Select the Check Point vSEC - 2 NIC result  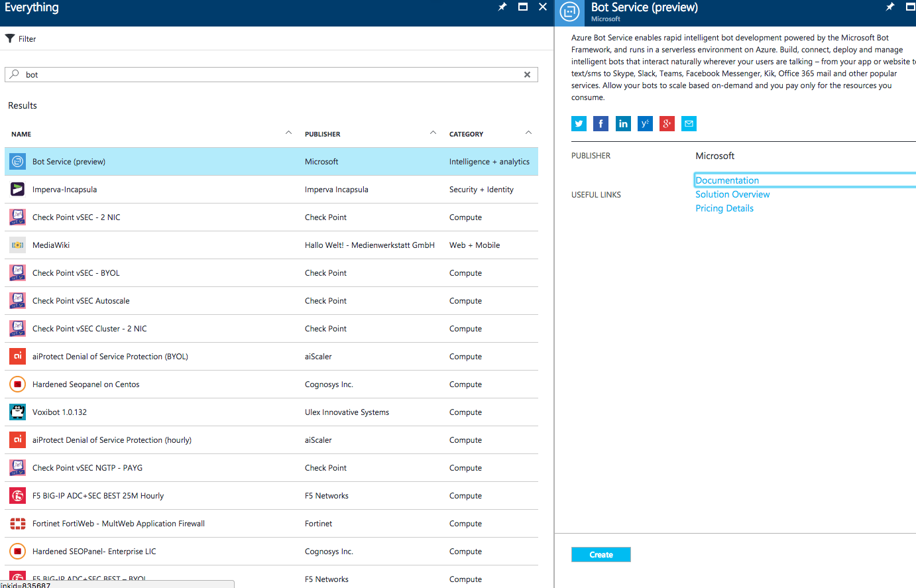pyautogui.click(x=271, y=217)
